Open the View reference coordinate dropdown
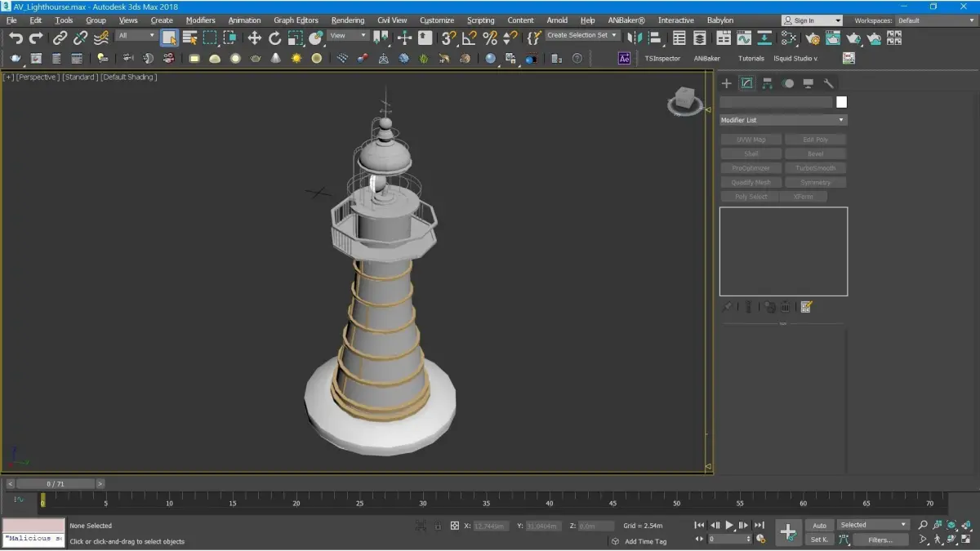This screenshot has width=980, height=551. click(347, 36)
